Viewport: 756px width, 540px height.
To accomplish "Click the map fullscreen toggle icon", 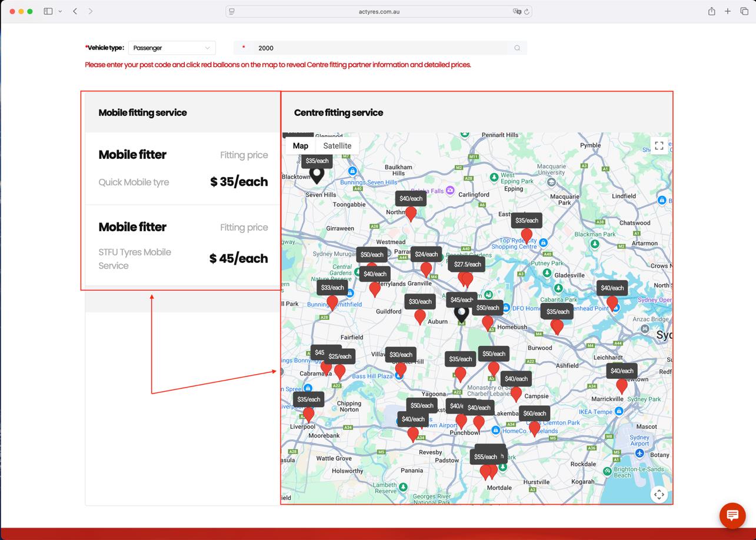I will click(x=659, y=146).
